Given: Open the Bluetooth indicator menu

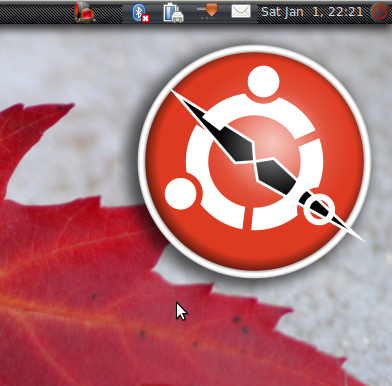Looking at the screenshot, I should coord(141,13).
